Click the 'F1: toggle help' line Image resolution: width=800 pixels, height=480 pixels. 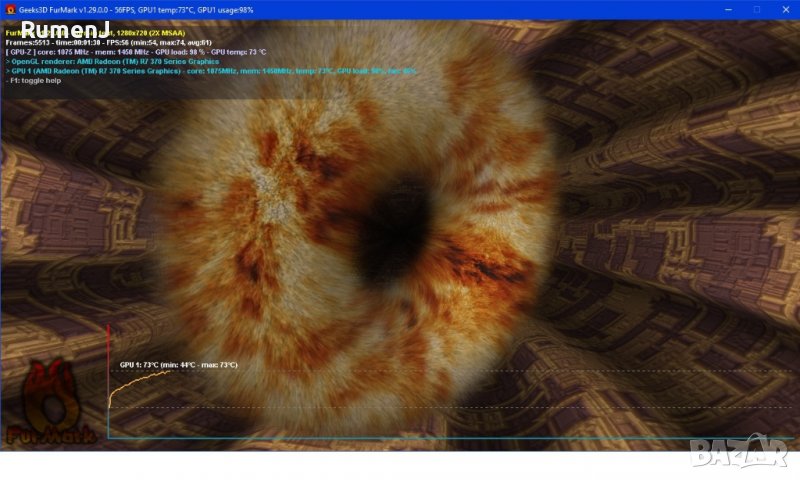(33, 80)
